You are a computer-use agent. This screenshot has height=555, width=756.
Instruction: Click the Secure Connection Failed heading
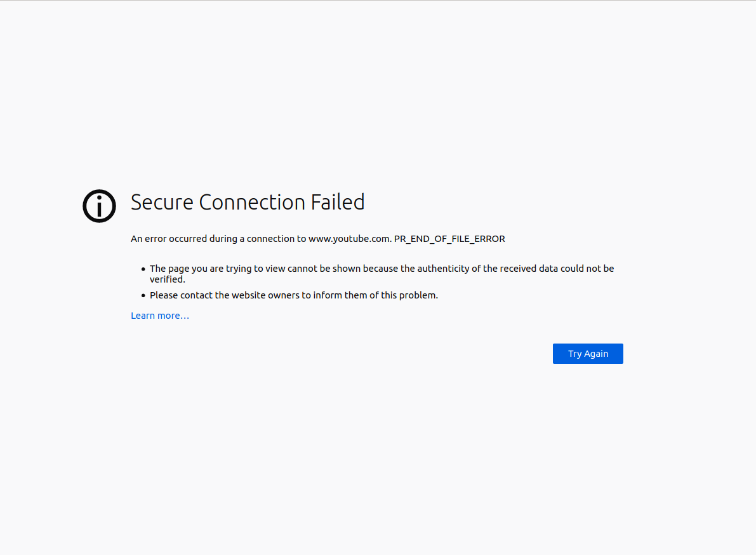[x=248, y=202]
